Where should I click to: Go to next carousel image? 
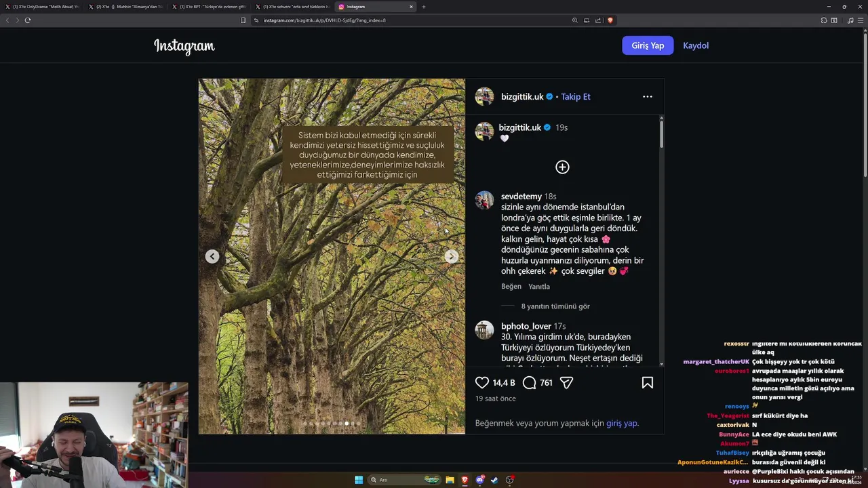[451, 256]
